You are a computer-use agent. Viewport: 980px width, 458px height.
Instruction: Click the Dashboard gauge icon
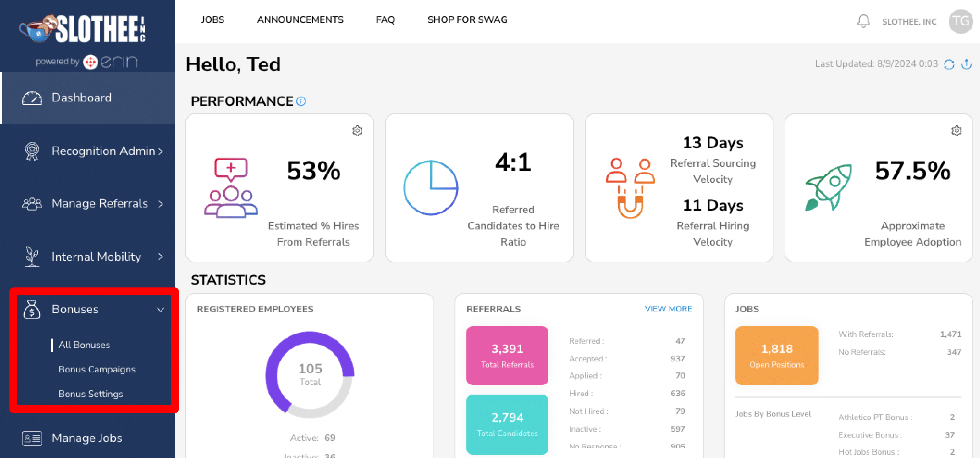[32, 98]
